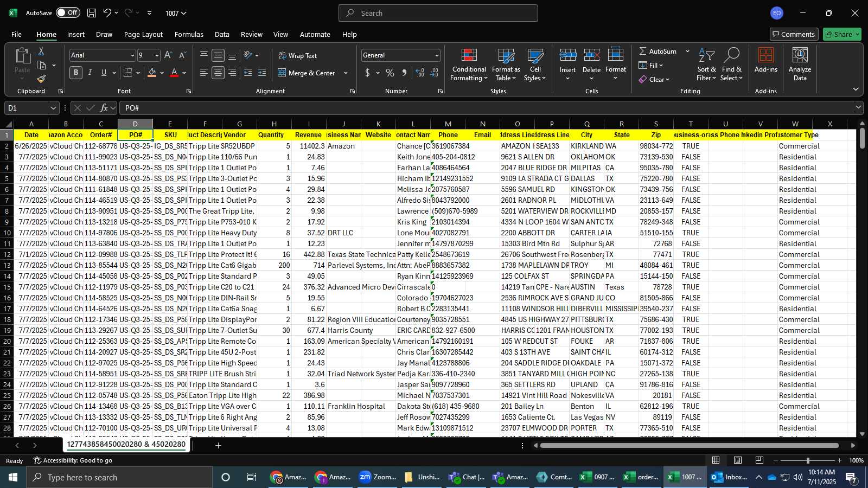868x488 pixels.
Task: Click the Percent Style icon
Action: tap(390, 73)
